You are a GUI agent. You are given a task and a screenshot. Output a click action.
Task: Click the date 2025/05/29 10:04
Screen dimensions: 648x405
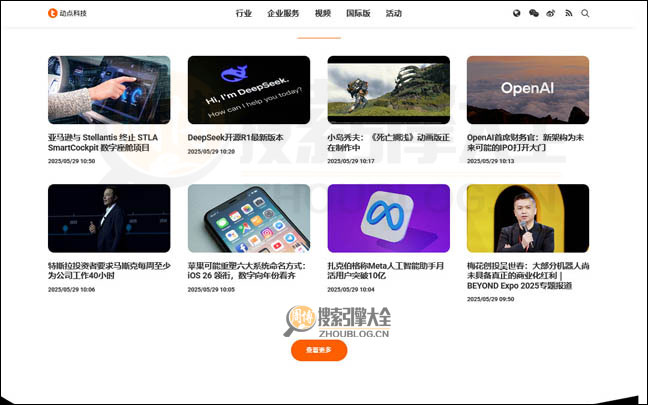click(x=351, y=290)
